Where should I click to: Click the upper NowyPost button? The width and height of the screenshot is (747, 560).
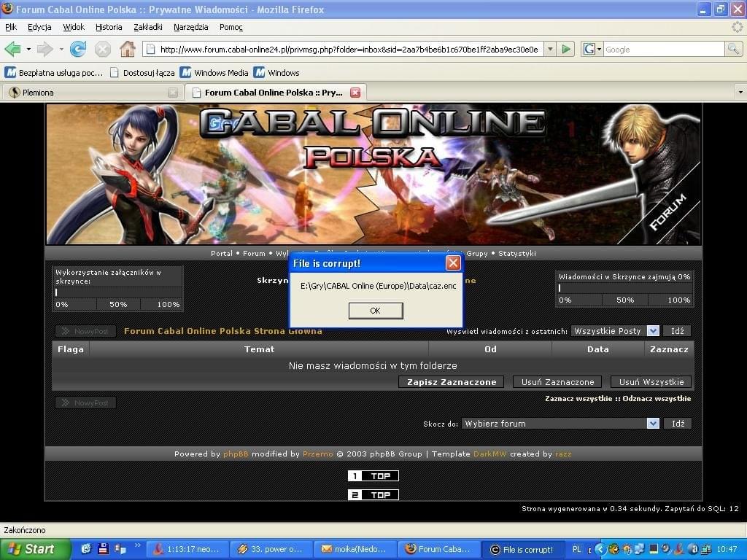pos(86,331)
